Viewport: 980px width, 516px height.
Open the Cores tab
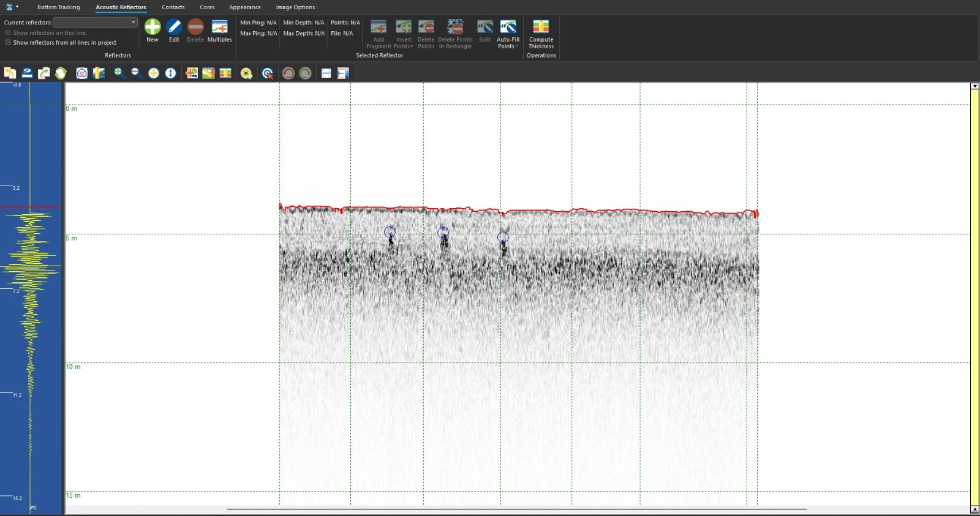207,7
